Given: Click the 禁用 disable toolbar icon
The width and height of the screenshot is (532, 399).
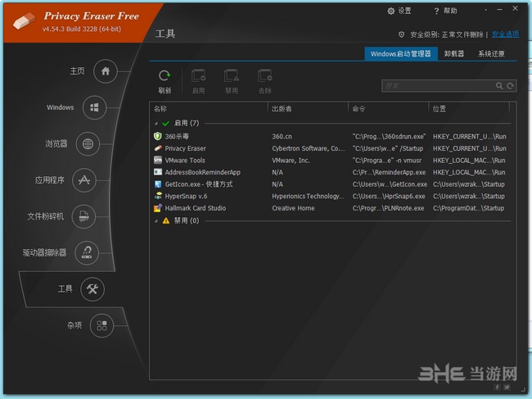Looking at the screenshot, I should pos(232,75).
